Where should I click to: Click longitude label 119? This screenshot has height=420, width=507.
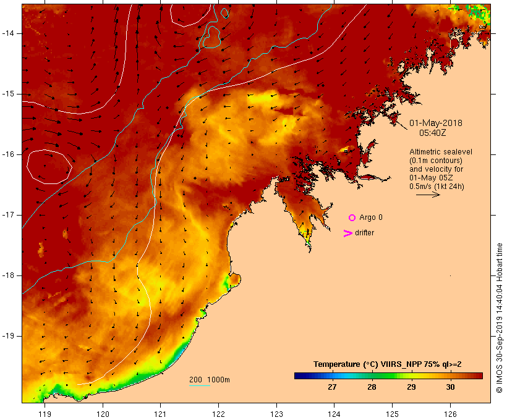click(x=45, y=414)
